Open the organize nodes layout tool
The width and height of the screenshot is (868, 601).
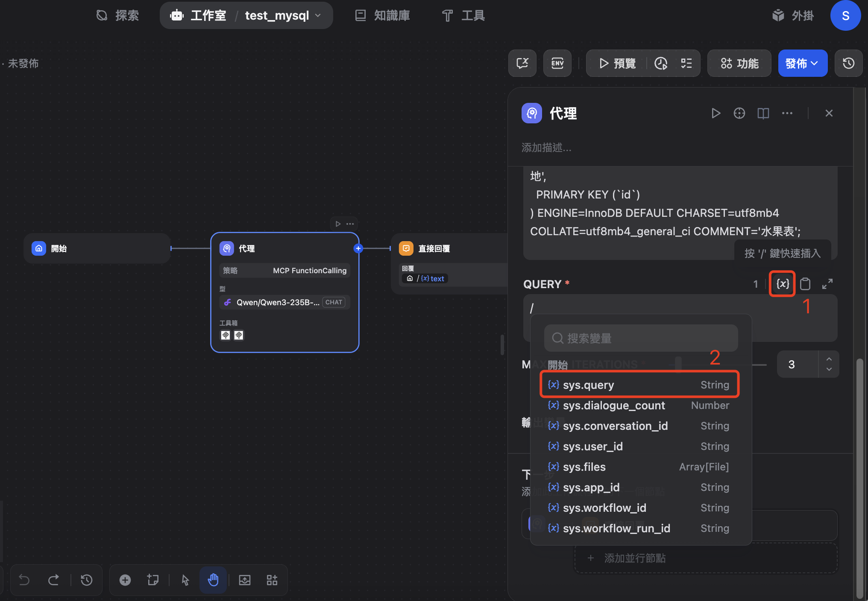click(x=272, y=580)
